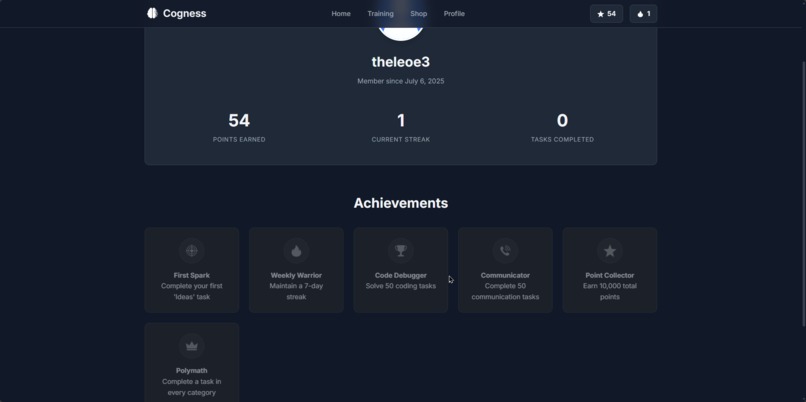Viewport: 806px width, 402px height.
Task: Click the Communicator phone icon
Action: (505, 250)
